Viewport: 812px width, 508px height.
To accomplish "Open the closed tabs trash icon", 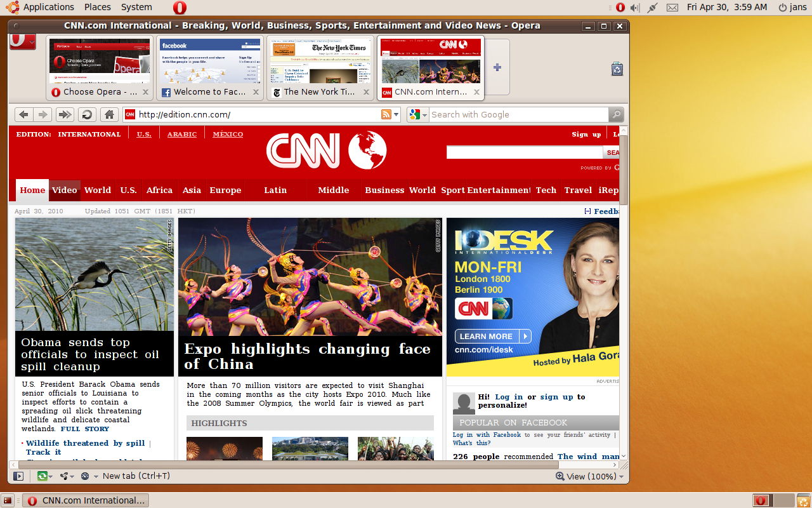I will click(x=617, y=69).
